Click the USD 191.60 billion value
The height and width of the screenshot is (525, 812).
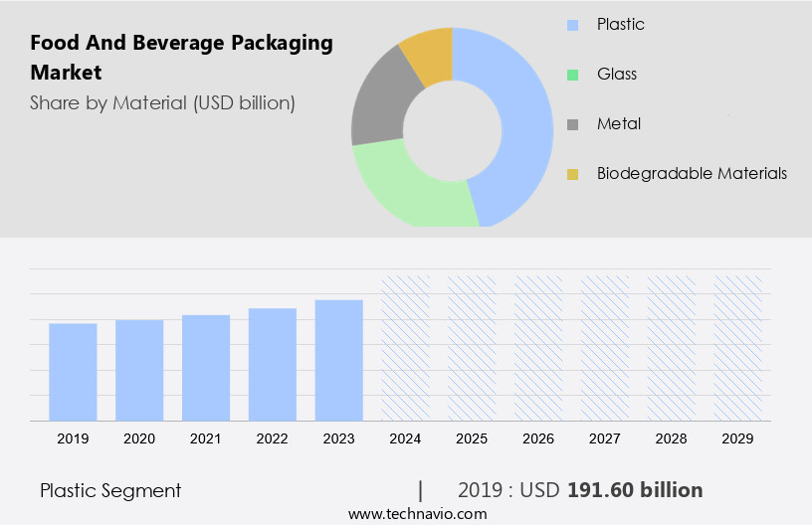tap(617, 490)
